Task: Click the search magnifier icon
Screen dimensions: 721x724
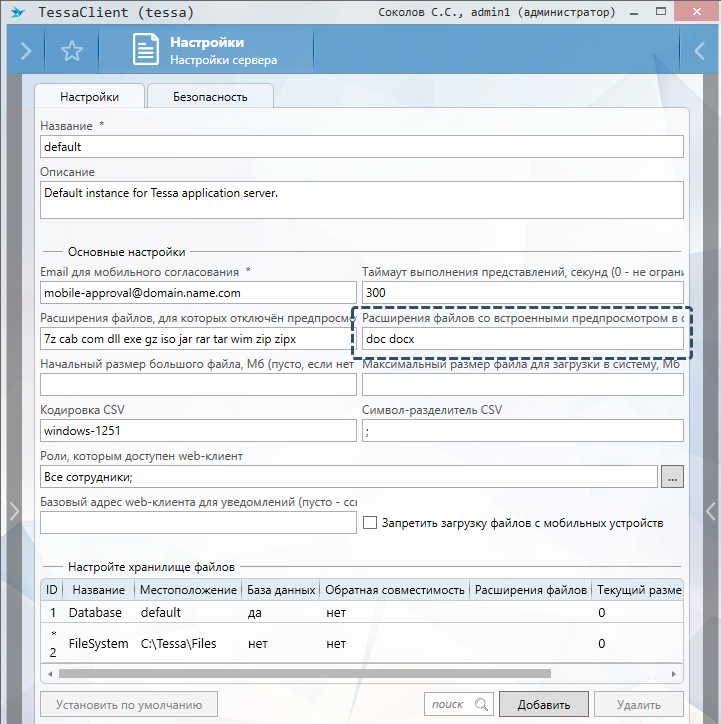Action: coord(481,705)
